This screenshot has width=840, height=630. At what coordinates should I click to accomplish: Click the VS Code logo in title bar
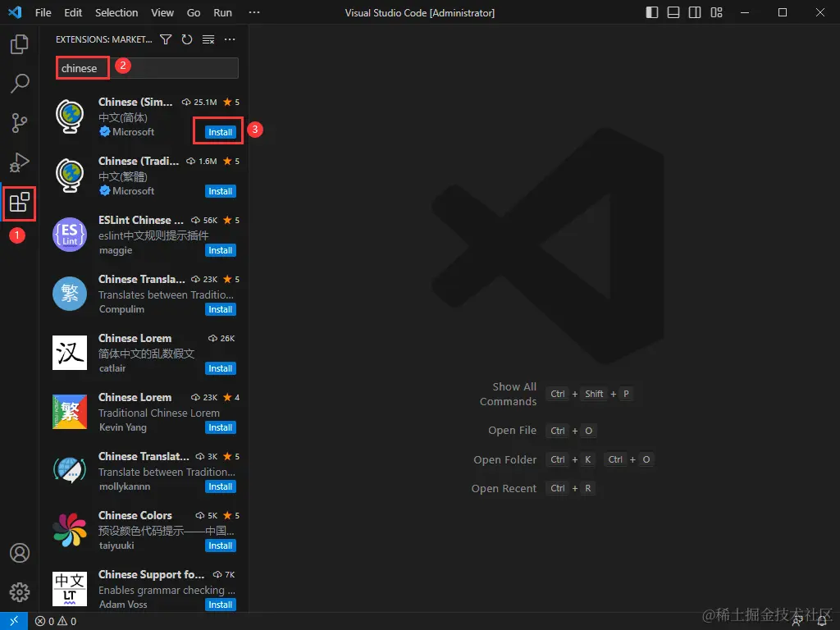click(x=15, y=11)
